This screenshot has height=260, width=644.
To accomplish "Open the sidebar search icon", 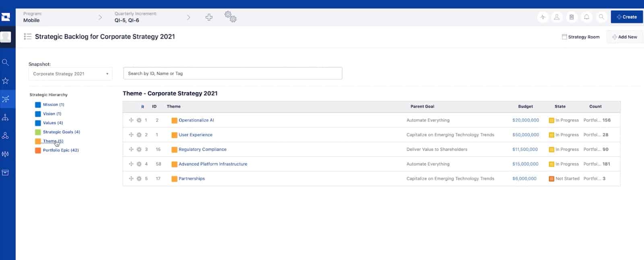I will tap(5, 62).
